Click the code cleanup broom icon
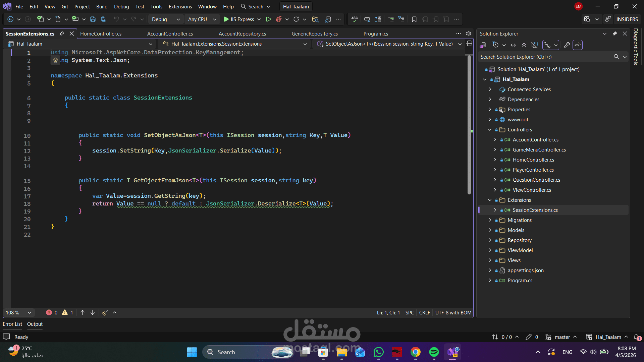 [x=105, y=313]
